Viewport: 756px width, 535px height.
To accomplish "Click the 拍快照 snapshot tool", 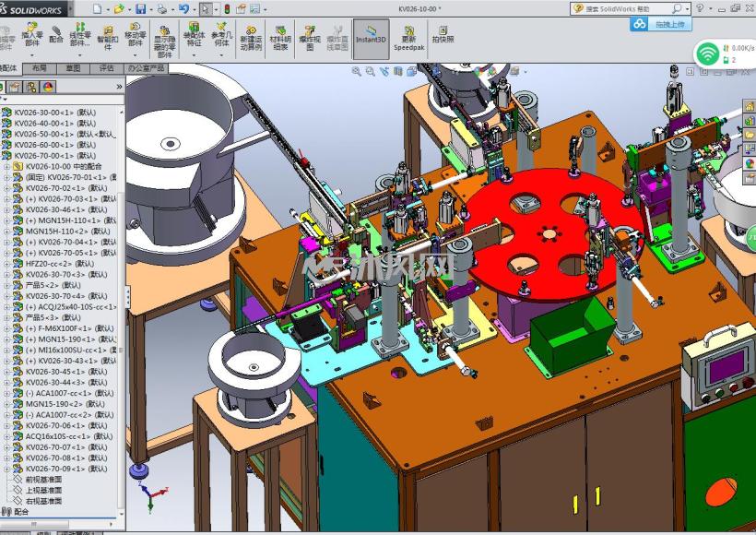I will click(x=443, y=35).
